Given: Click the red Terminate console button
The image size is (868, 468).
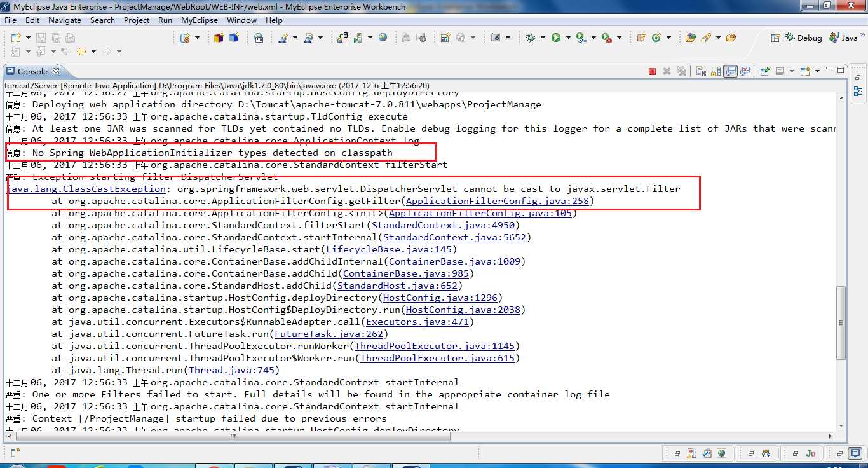Looking at the screenshot, I should pyautogui.click(x=652, y=71).
